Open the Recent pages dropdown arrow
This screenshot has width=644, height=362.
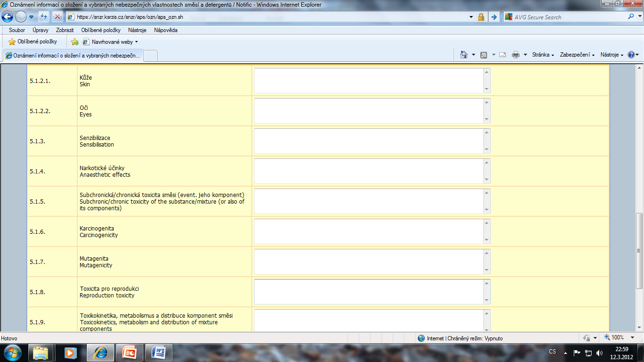click(x=32, y=17)
